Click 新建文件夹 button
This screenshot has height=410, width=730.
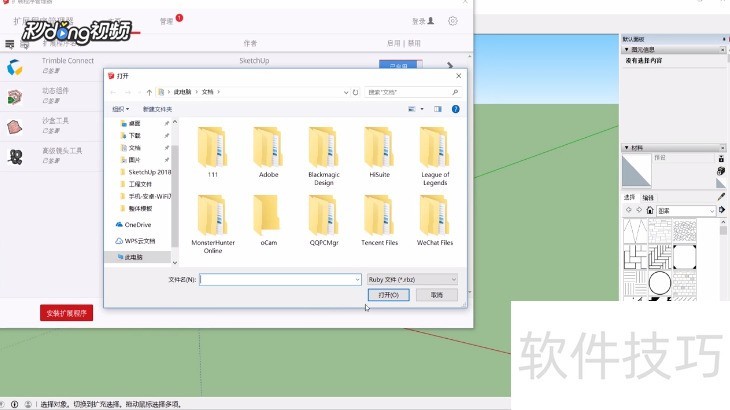click(157, 109)
